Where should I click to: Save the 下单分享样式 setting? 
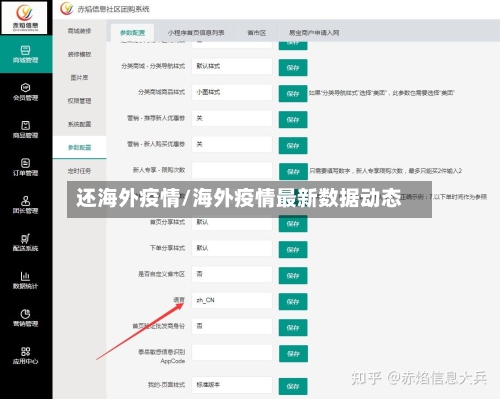(x=293, y=250)
